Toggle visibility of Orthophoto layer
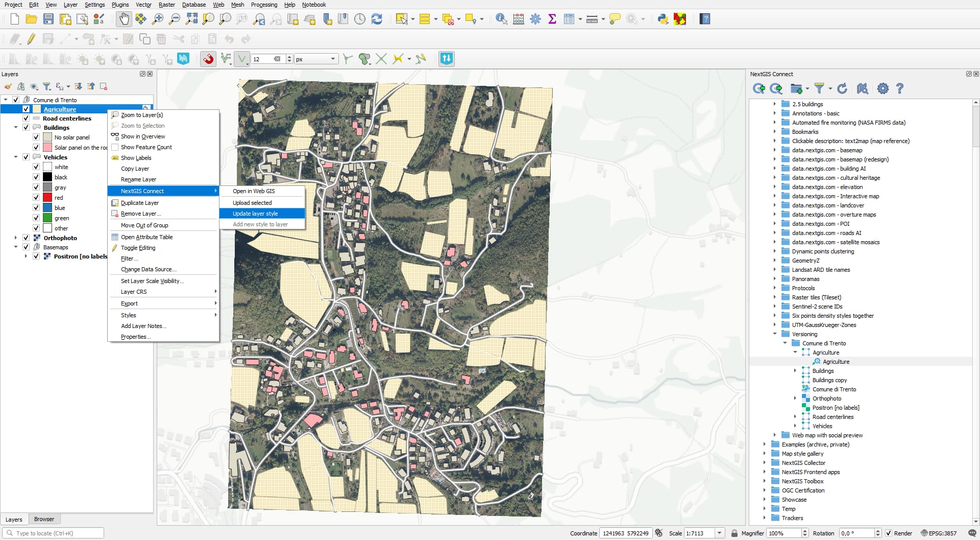The height and width of the screenshot is (540, 980). 26,238
